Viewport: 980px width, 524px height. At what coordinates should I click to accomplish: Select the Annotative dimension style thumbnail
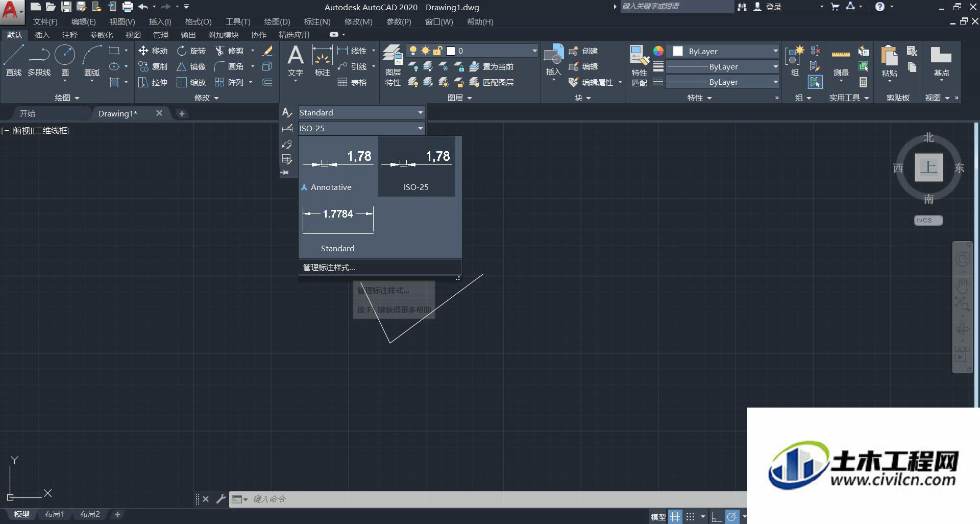pos(338,166)
